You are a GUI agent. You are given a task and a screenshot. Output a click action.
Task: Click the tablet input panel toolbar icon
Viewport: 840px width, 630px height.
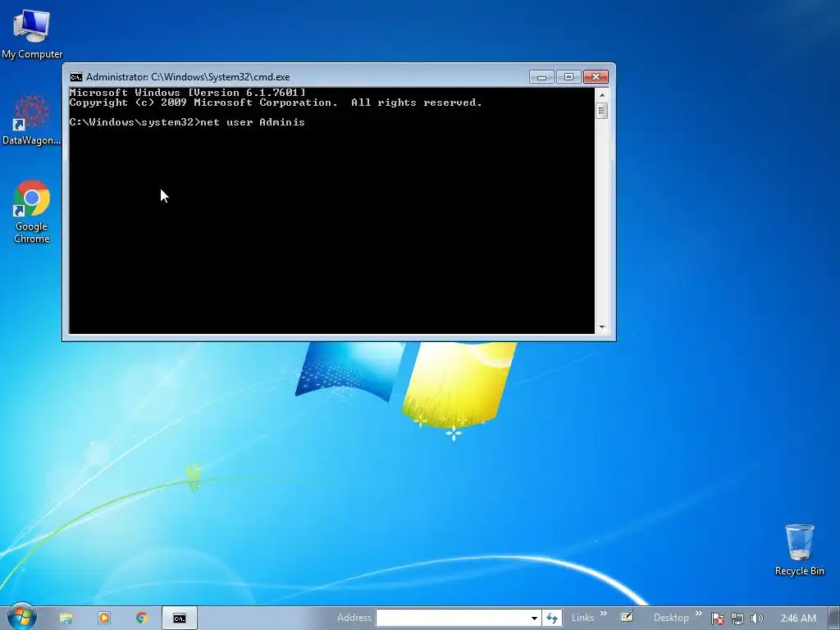tap(626, 617)
